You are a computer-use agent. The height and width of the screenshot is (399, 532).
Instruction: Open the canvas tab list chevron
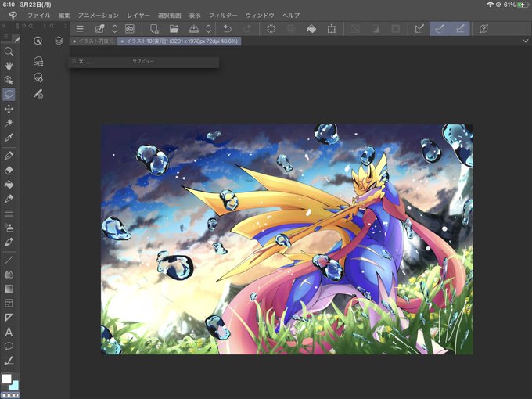pos(525,41)
